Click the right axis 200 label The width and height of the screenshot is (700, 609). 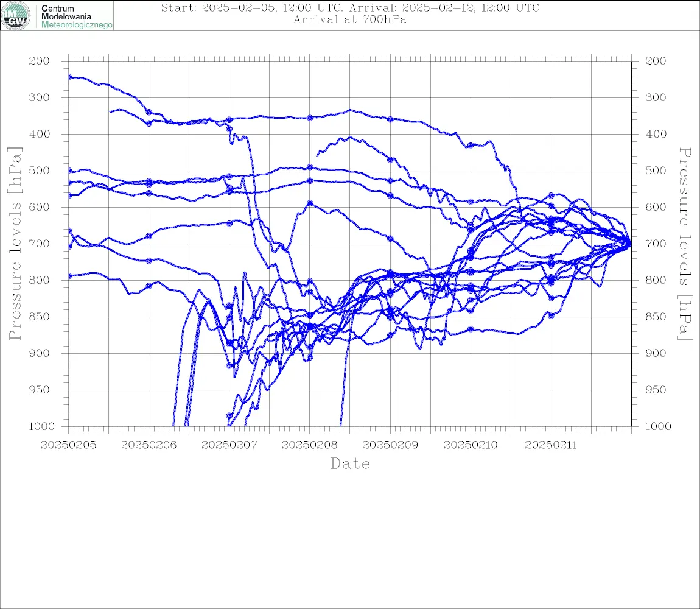(x=656, y=61)
